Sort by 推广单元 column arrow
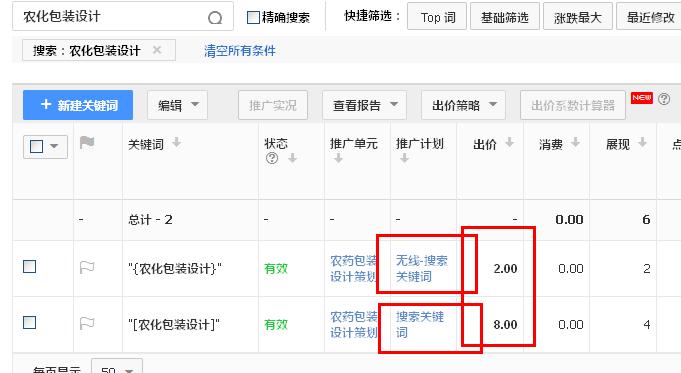Image resolution: width=681 pixels, height=373 pixels. pyautogui.click(x=338, y=158)
